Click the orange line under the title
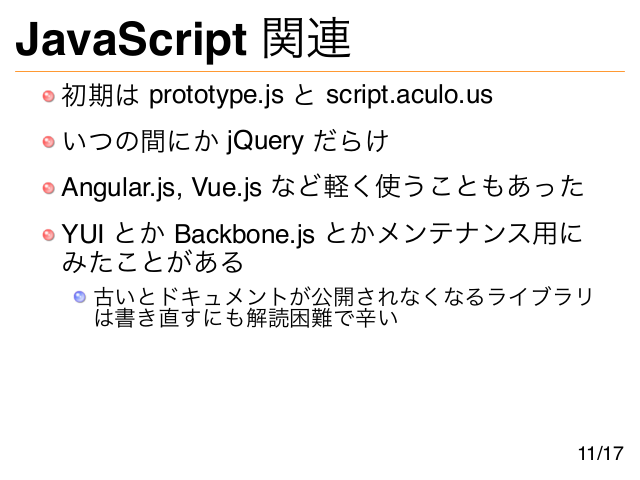 (320, 71)
